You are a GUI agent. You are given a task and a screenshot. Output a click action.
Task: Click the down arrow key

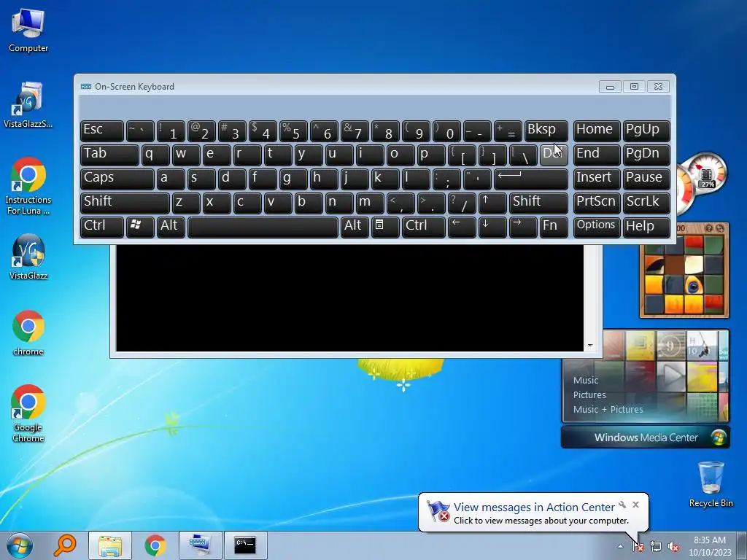coord(492,227)
